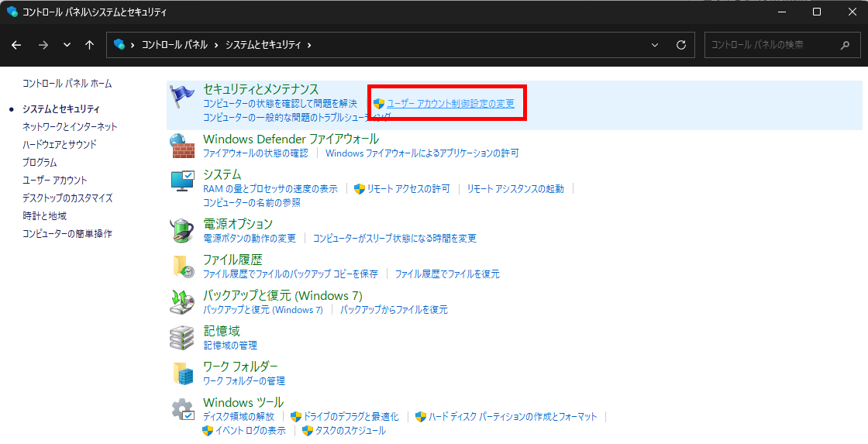The width and height of the screenshot is (868, 444).
Task: Open Windows Defender ファイアウォール heading
Action: click(291, 139)
